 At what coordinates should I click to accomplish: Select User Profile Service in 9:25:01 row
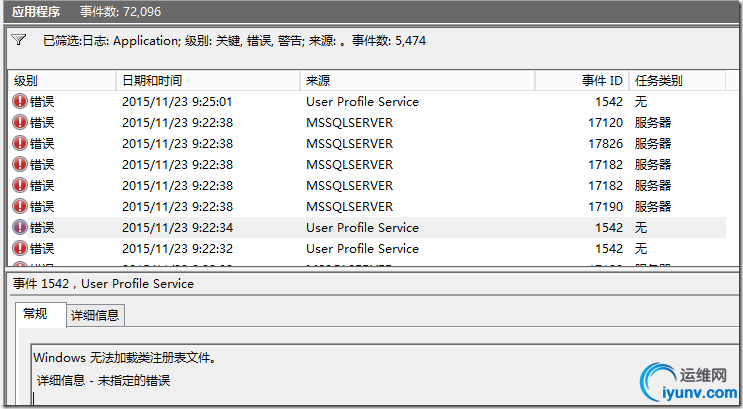click(x=362, y=101)
